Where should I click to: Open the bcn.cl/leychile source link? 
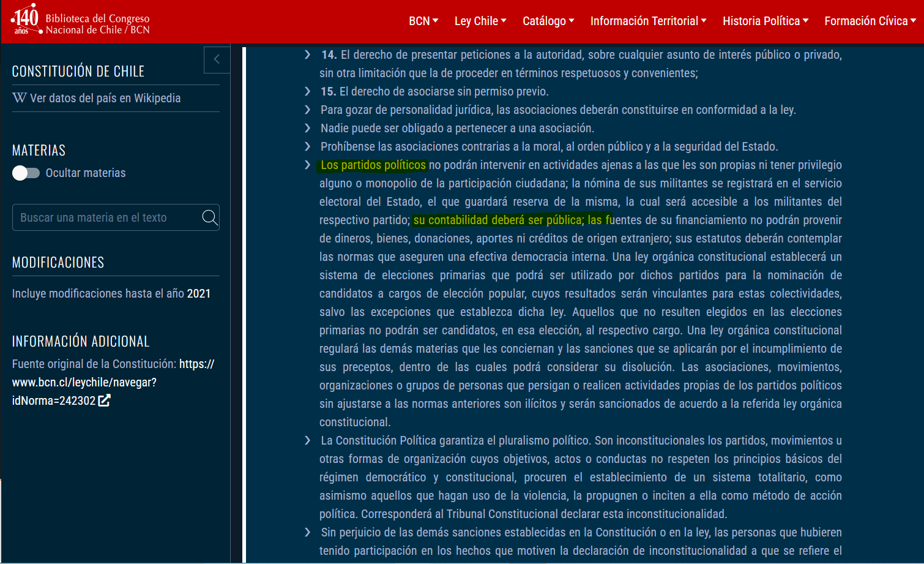point(113,382)
